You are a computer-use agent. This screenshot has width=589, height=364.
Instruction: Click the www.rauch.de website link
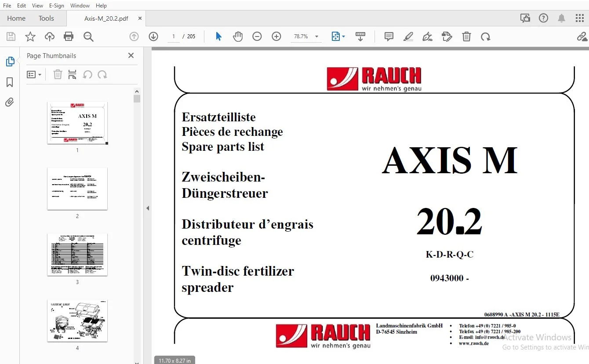[x=474, y=343]
